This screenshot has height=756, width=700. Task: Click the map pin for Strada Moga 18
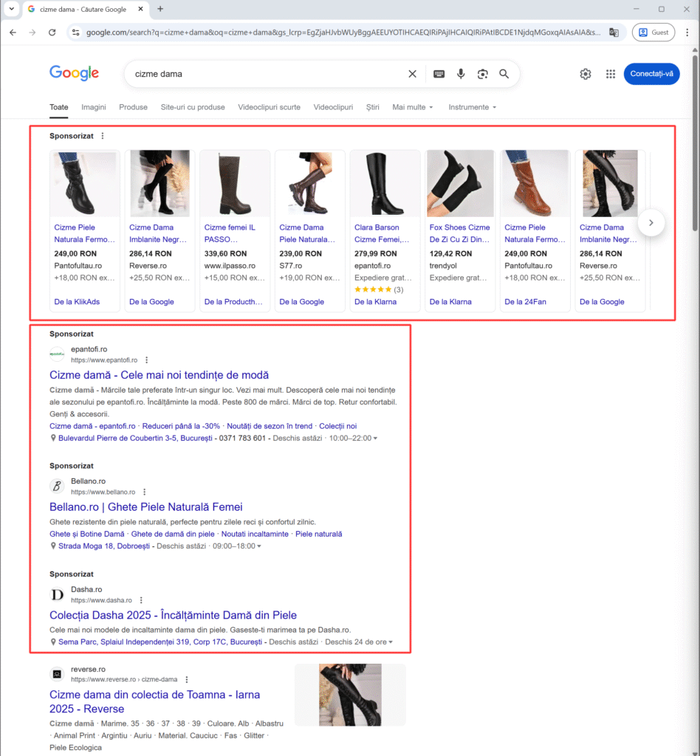point(53,546)
